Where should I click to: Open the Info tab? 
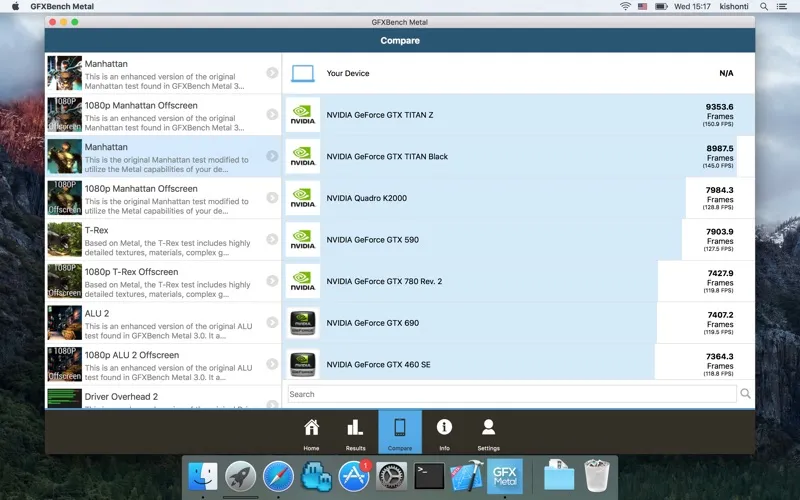tap(444, 432)
